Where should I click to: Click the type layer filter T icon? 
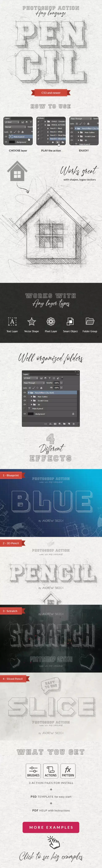point(49,378)
